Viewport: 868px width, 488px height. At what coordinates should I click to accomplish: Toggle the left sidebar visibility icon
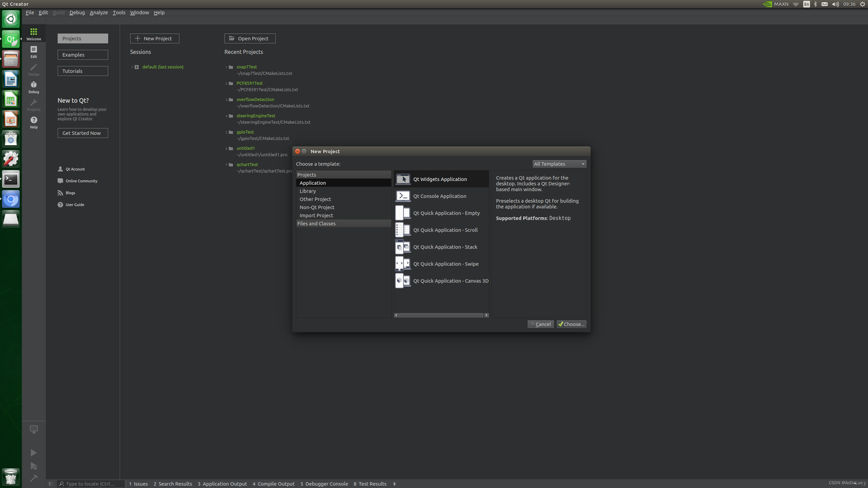(51, 484)
